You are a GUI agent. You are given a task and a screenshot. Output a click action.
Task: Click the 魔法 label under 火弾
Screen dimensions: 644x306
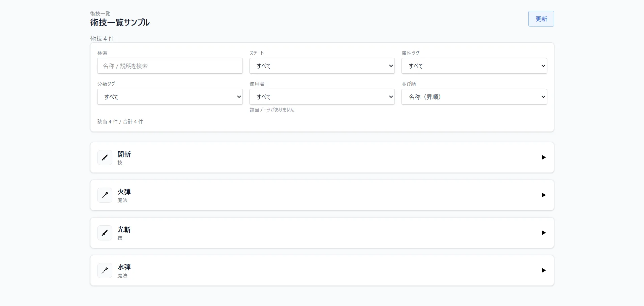pyautogui.click(x=122, y=200)
